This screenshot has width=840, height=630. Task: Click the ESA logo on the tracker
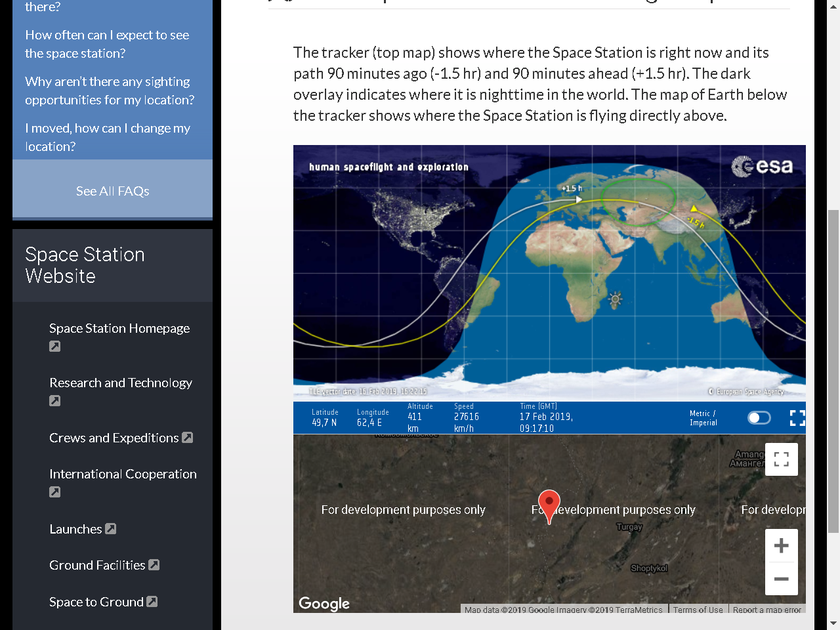click(x=762, y=166)
